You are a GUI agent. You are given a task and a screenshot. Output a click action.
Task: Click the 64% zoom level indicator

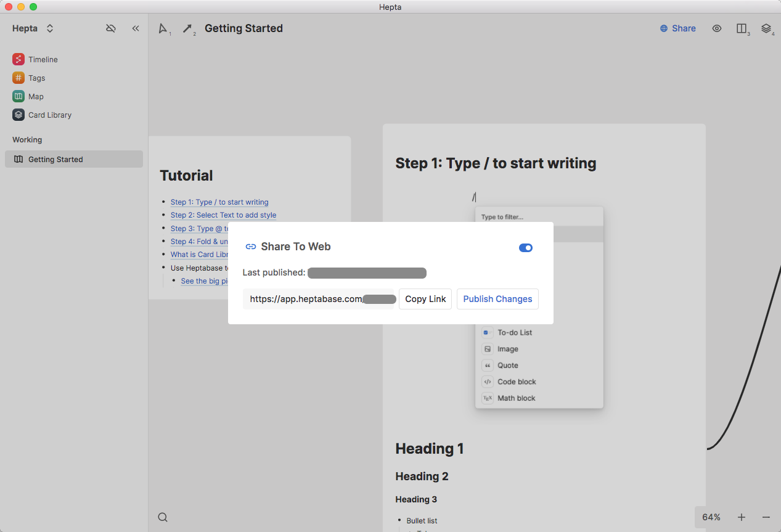tap(711, 517)
